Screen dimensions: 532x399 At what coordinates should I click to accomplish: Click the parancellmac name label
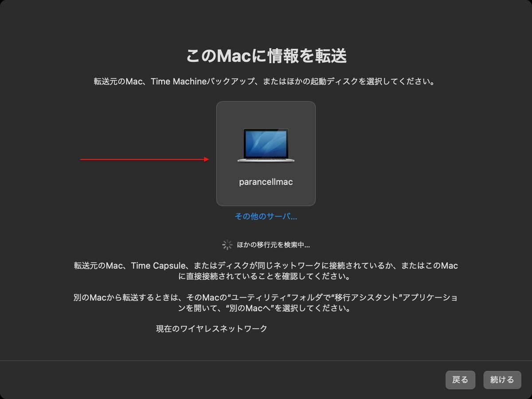pos(266,182)
